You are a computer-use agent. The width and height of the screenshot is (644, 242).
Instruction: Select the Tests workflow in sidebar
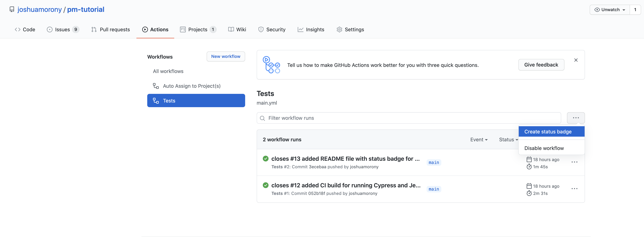196,101
